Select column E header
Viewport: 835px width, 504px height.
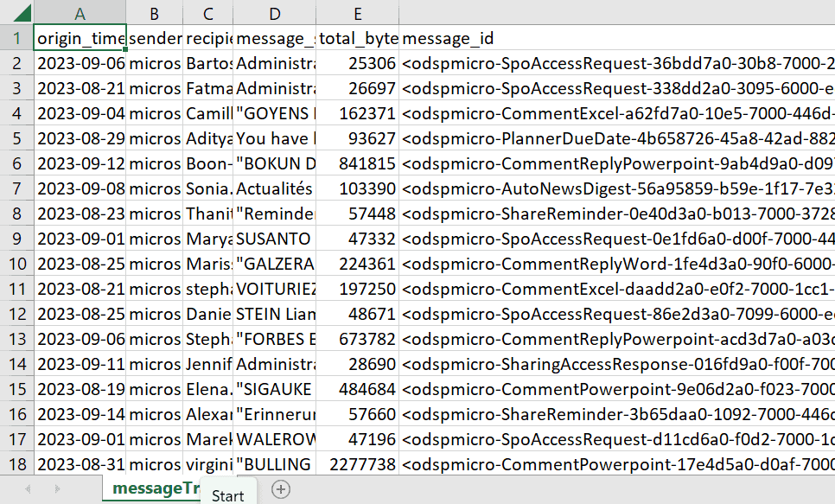tap(357, 15)
